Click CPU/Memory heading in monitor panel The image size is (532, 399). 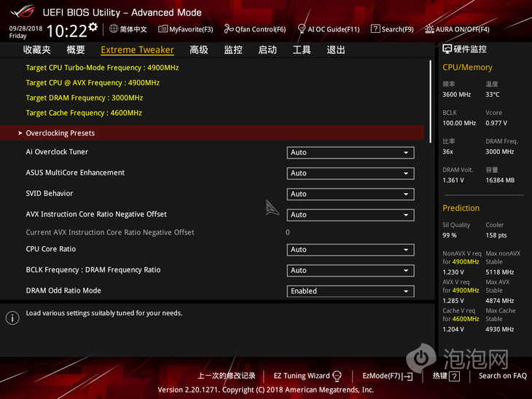pyautogui.click(x=467, y=68)
